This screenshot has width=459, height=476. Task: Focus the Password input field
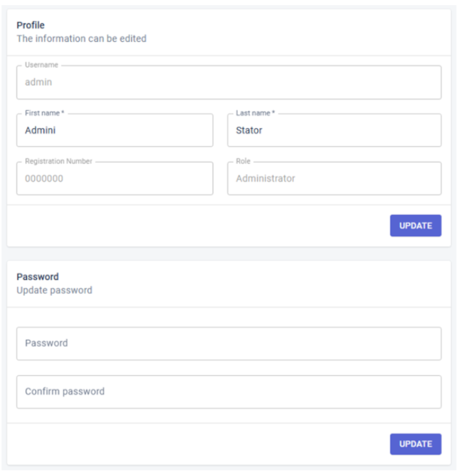(229, 343)
